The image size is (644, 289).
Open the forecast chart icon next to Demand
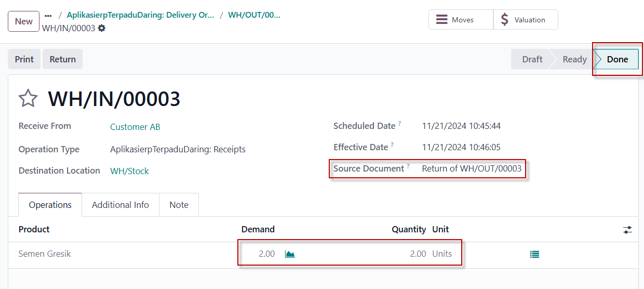point(290,254)
